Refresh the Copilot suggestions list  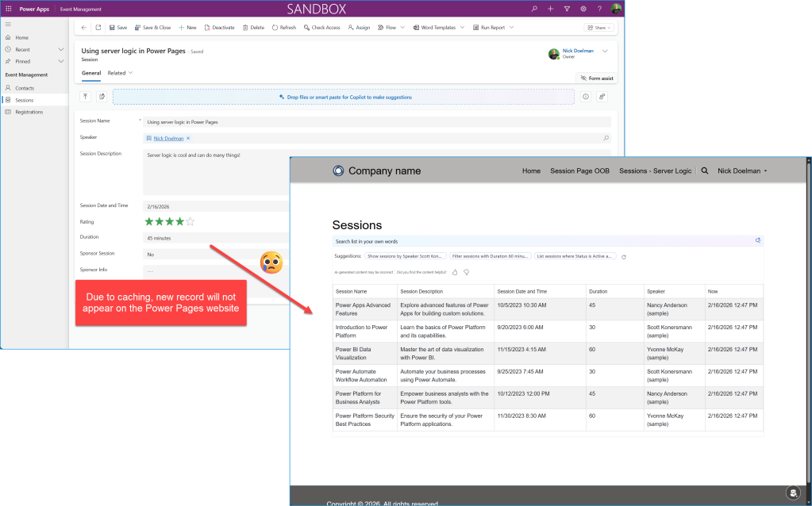tap(624, 257)
